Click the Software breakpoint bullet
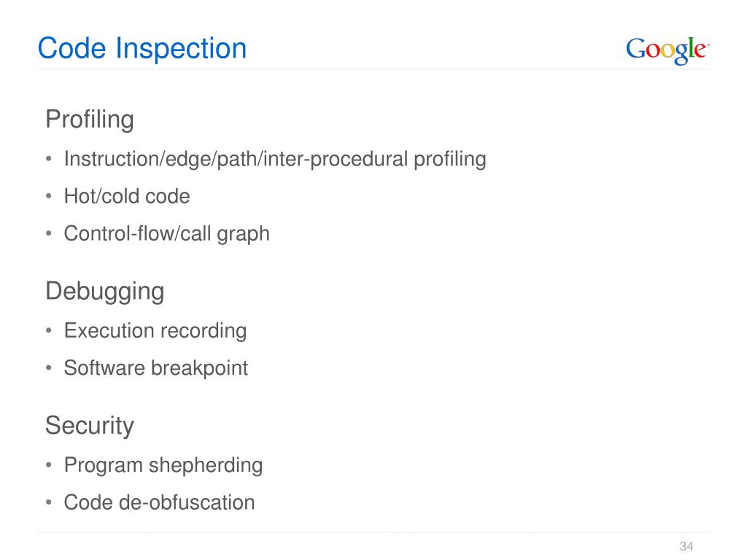Viewport: 747px width, 560px height. (156, 368)
